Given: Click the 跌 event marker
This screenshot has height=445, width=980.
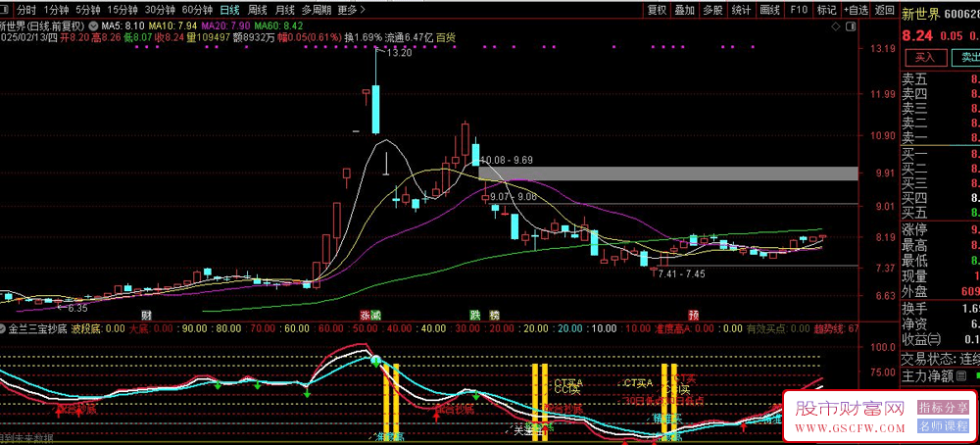Looking at the screenshot, I should click(x=475, y=315).
